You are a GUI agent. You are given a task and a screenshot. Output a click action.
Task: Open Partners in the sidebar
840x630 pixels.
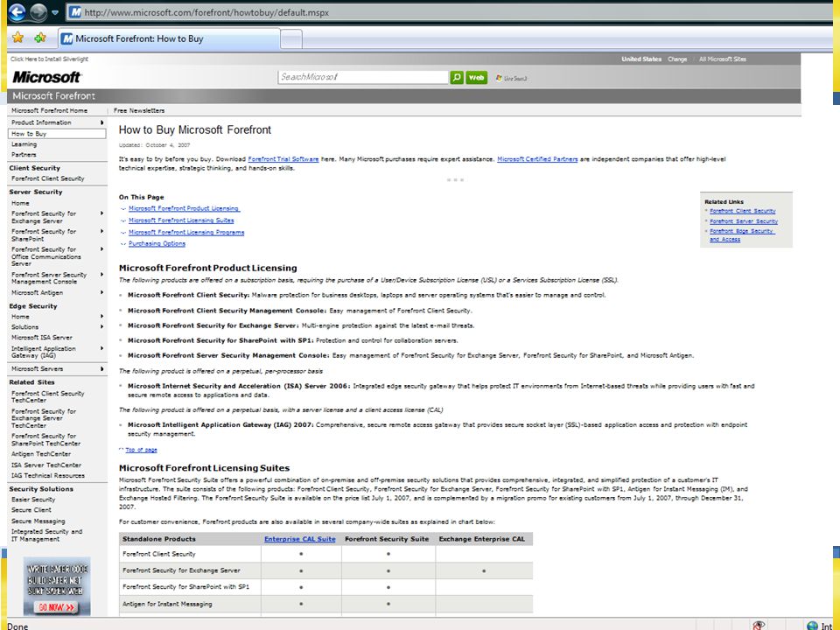[x=24, y=155]
